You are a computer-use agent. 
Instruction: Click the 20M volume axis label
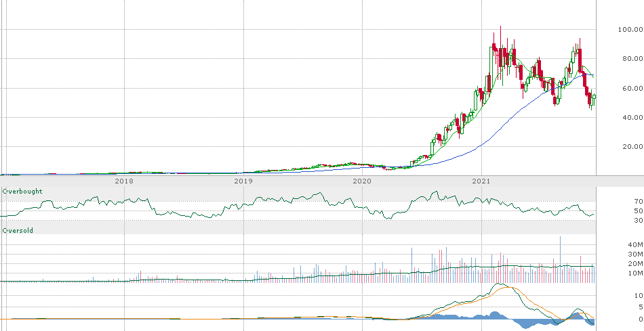click(635, 264)
